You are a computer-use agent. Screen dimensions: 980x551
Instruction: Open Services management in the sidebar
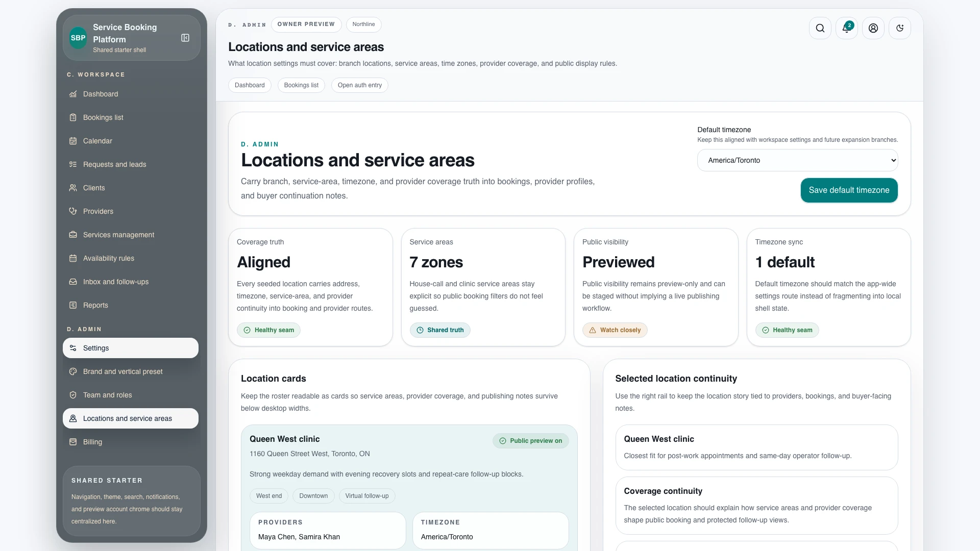tap(131, 235)
